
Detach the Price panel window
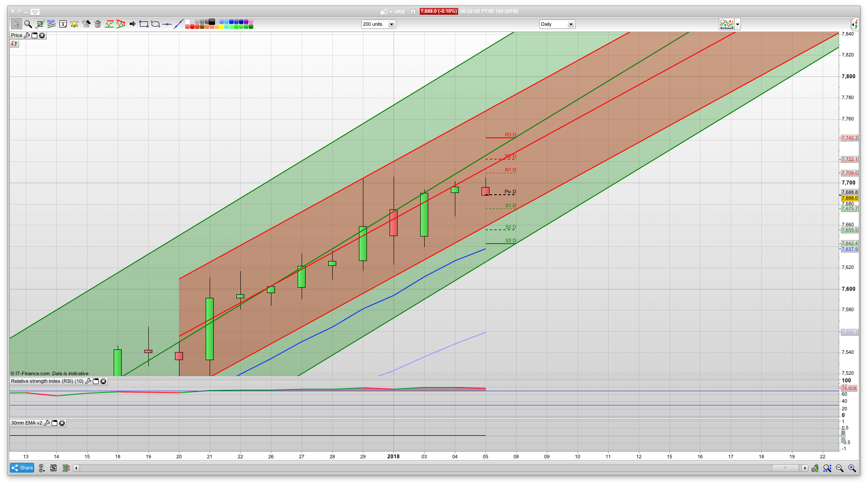(x=34, y=35)
